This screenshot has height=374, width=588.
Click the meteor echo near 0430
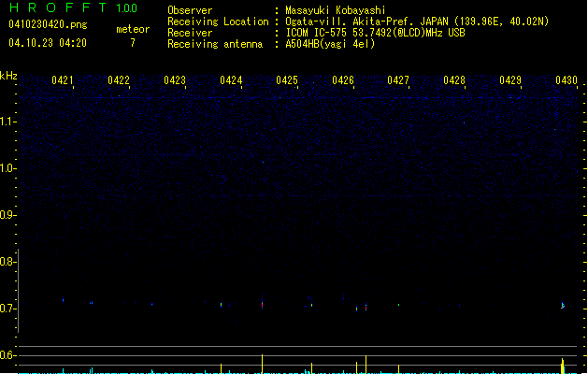tap(563, 305)
